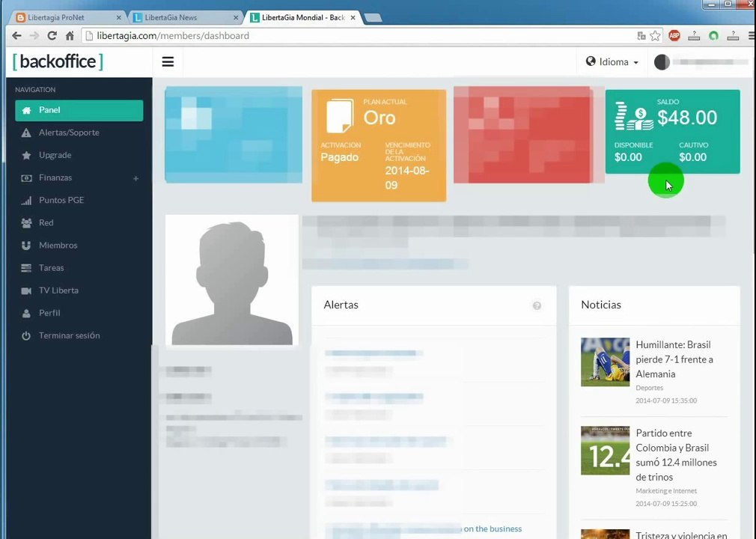Viewport: 756px width, 539px height.
Task: Bookmark page with star icon
Action: [655, 36]
